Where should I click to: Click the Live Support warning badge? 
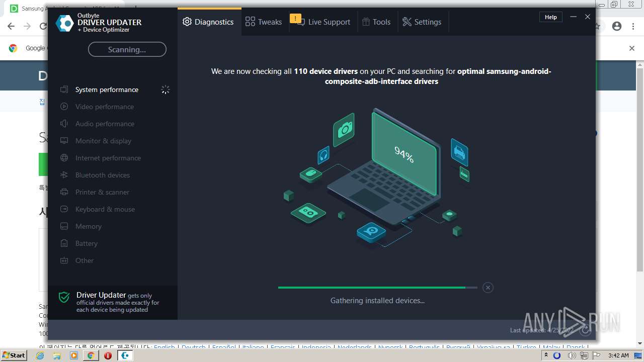(x=295, y=19)
